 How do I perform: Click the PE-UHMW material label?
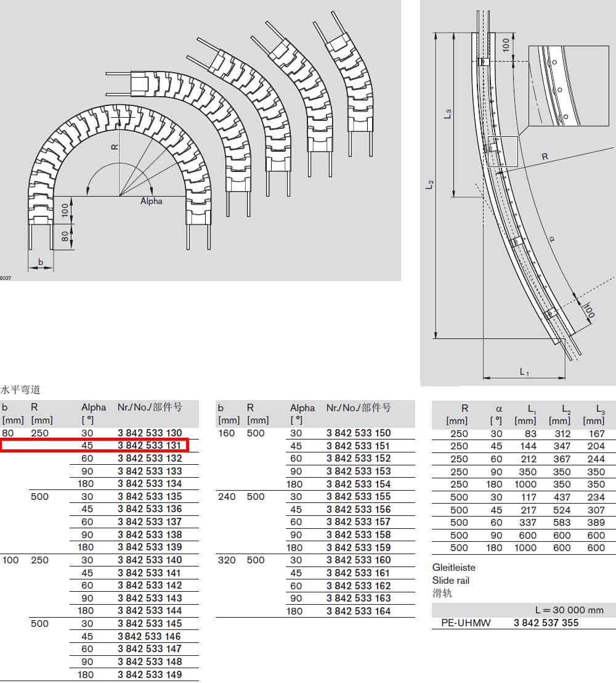pyautogui.click(x=466, y=623)
